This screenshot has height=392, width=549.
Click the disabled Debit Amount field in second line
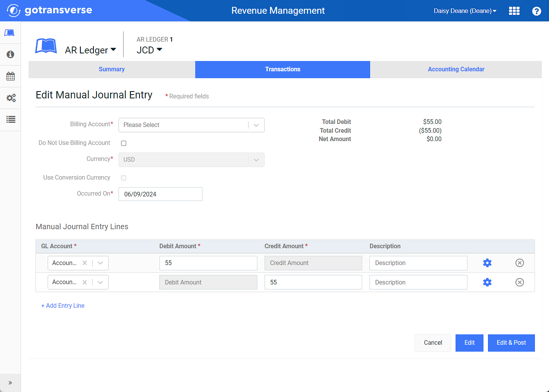pos(208,282)
